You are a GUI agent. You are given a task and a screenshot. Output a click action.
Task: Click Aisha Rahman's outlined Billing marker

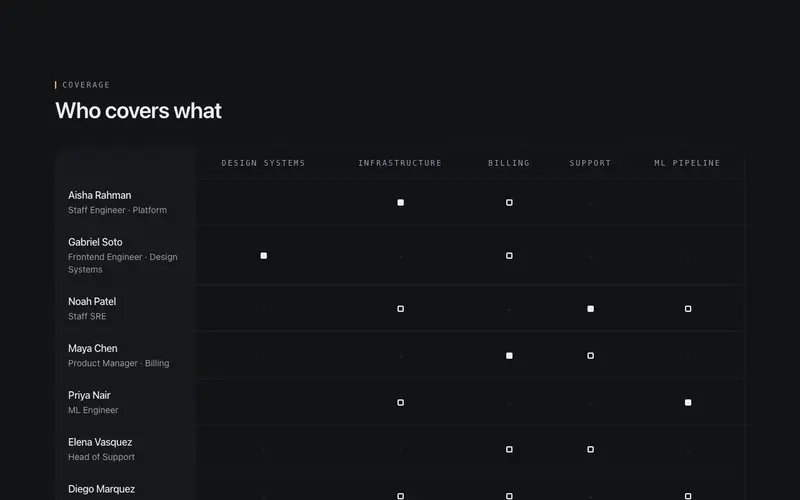[x=509, y=203]
